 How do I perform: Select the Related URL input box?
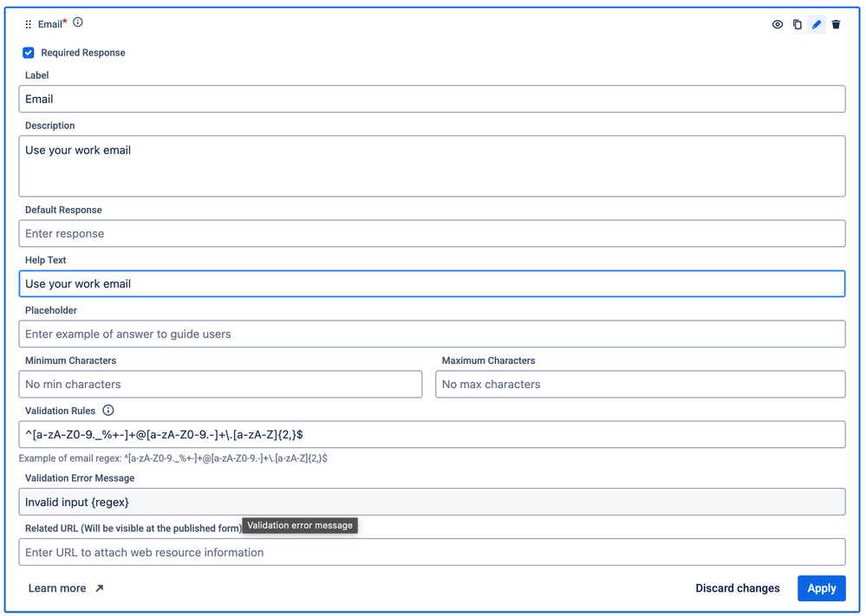[432, 552]
